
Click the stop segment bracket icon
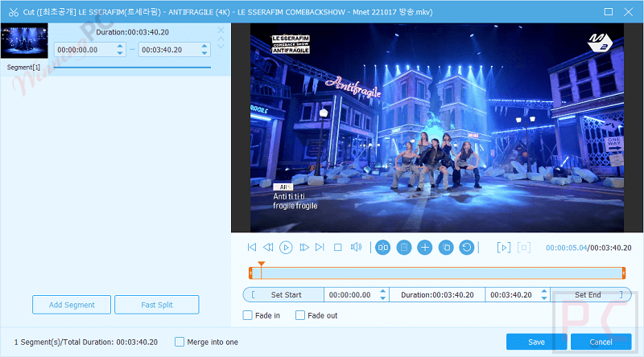pos(524,248)
